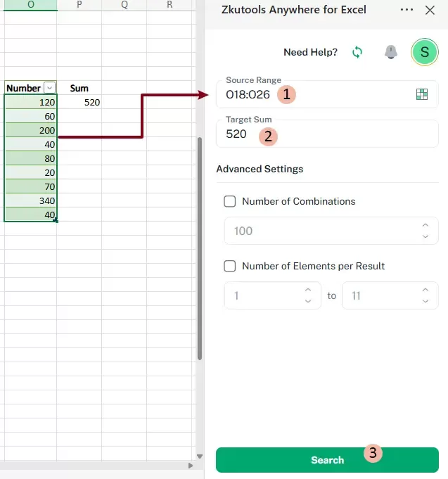Click the Advanced Settings heading
Image resolution: width=448 pixels, height=479 pixels.
coord(260,169)
